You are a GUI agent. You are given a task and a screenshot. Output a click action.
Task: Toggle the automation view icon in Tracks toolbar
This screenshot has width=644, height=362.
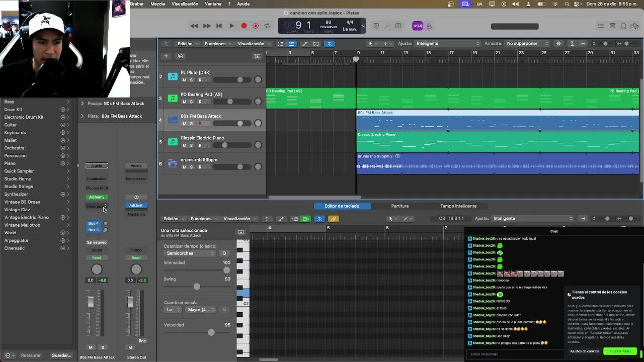(x=304, y=44)
